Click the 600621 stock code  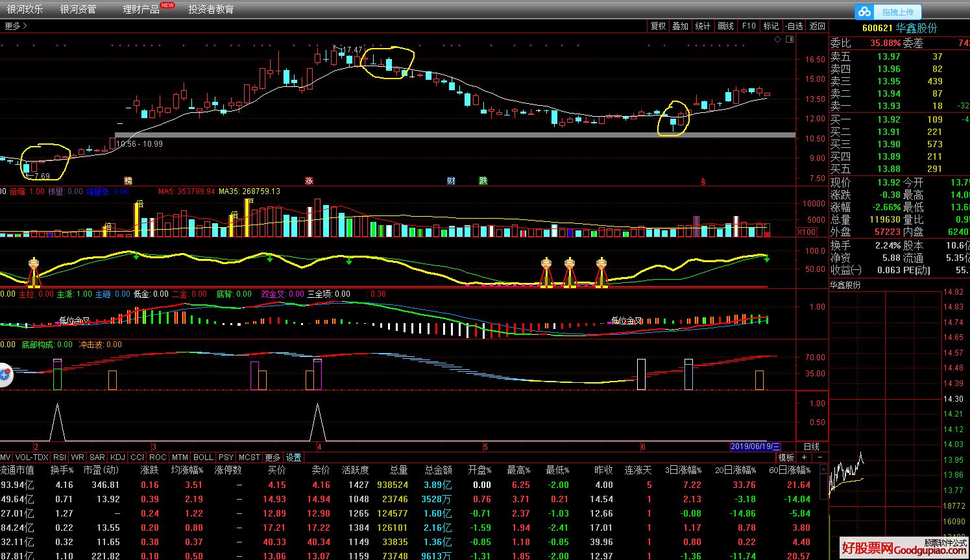click(877, 28)
